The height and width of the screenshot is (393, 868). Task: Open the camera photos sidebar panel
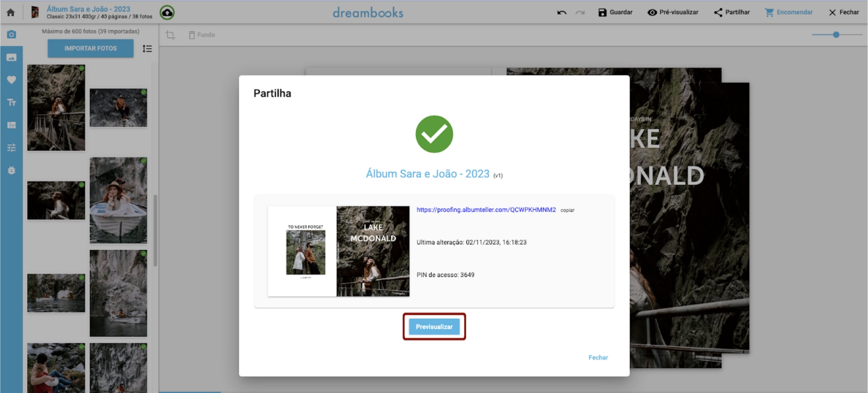pyautogui.click(x=12, y=34)
